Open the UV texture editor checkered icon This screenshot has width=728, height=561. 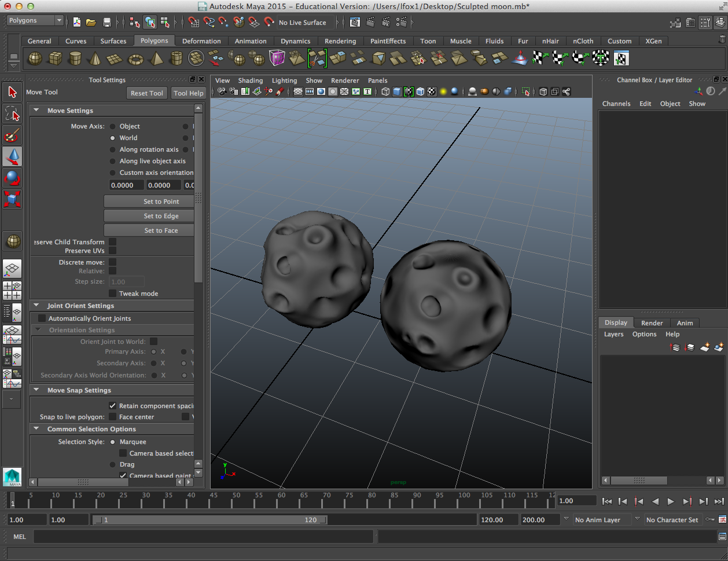[x=621, y=58]
